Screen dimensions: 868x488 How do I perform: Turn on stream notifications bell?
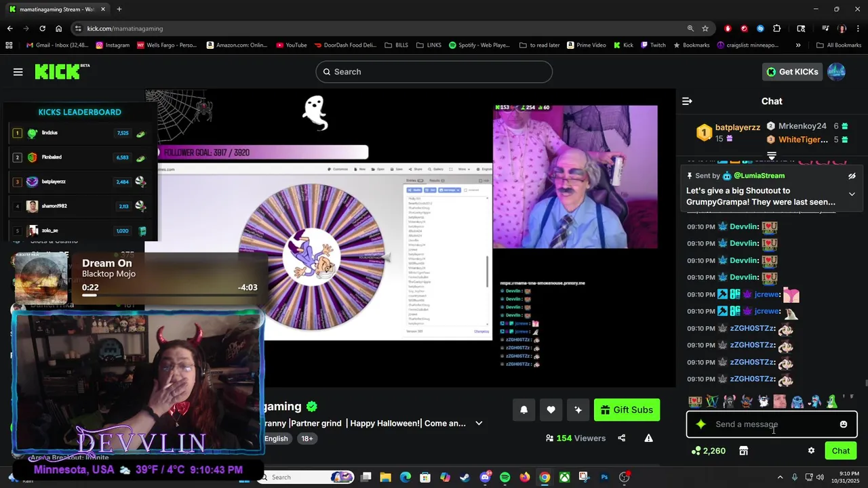(524, 409)
